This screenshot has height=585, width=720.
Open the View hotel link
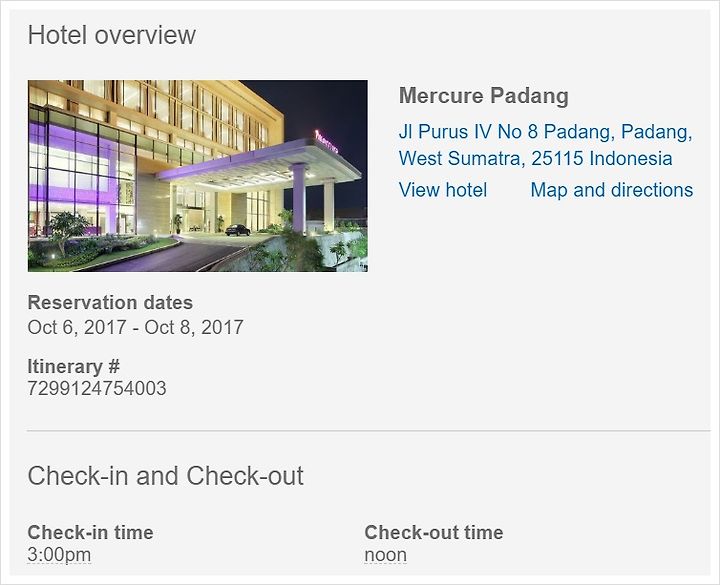443,190
